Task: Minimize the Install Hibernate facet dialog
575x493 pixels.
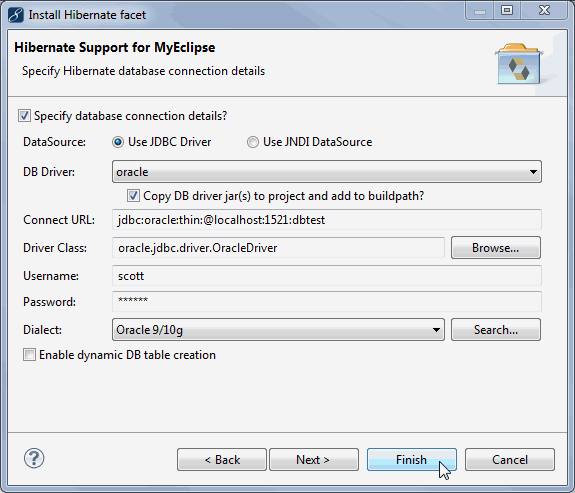Action: 480,11
